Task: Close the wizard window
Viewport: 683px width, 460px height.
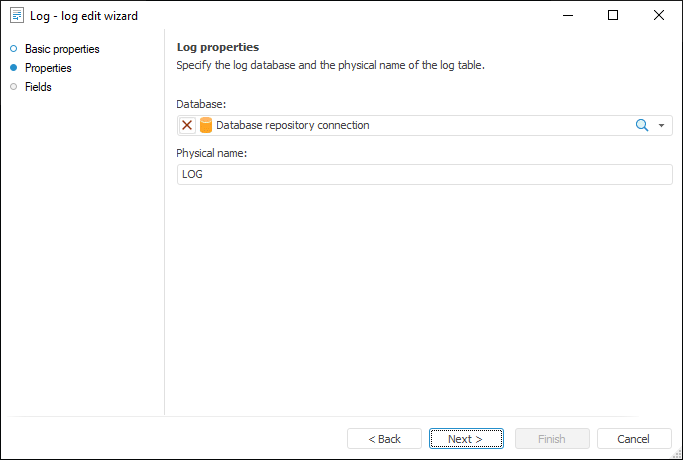Action: coord(659,15)
